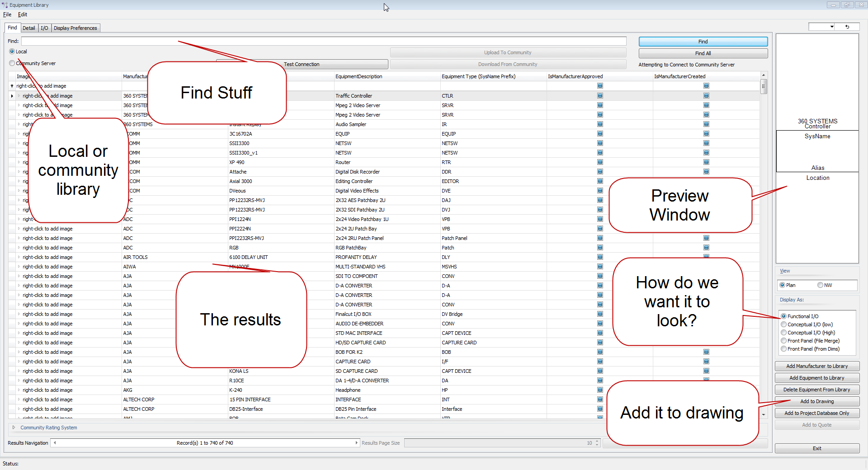Click Test Connection button
This screenshot has width=868, height=470.
[302, 64]
